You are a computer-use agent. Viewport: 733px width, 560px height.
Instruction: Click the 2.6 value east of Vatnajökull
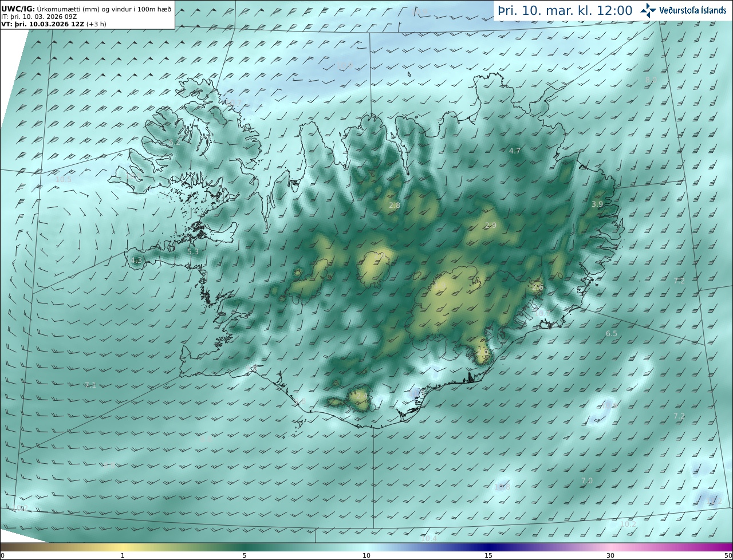coord(537,287)
